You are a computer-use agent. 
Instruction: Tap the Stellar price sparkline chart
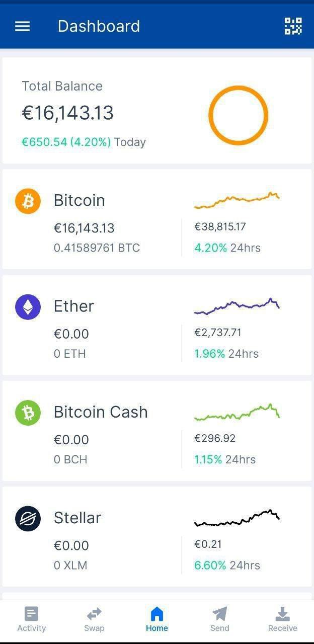tap(237, 518)
